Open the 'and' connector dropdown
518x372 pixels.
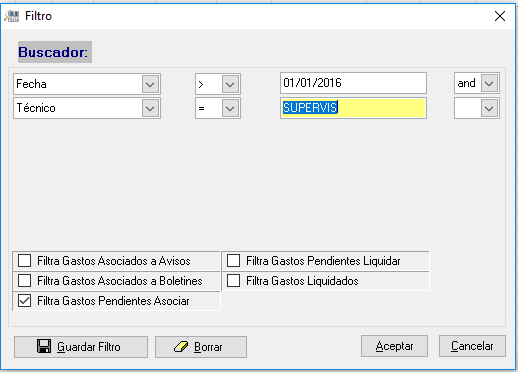(x=489, y=83)
